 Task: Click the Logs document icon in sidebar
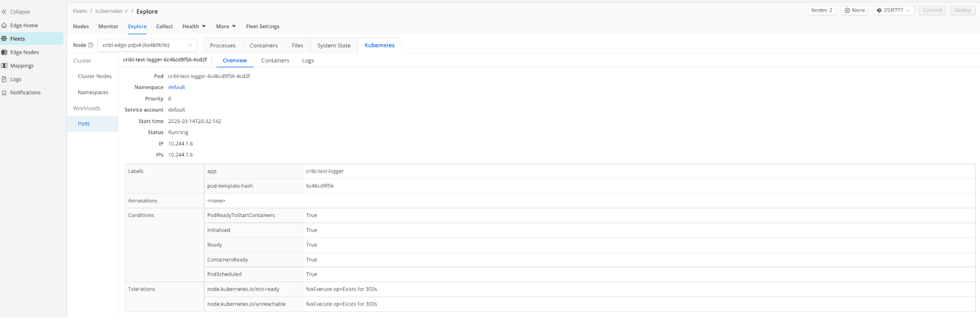[4, 79]
